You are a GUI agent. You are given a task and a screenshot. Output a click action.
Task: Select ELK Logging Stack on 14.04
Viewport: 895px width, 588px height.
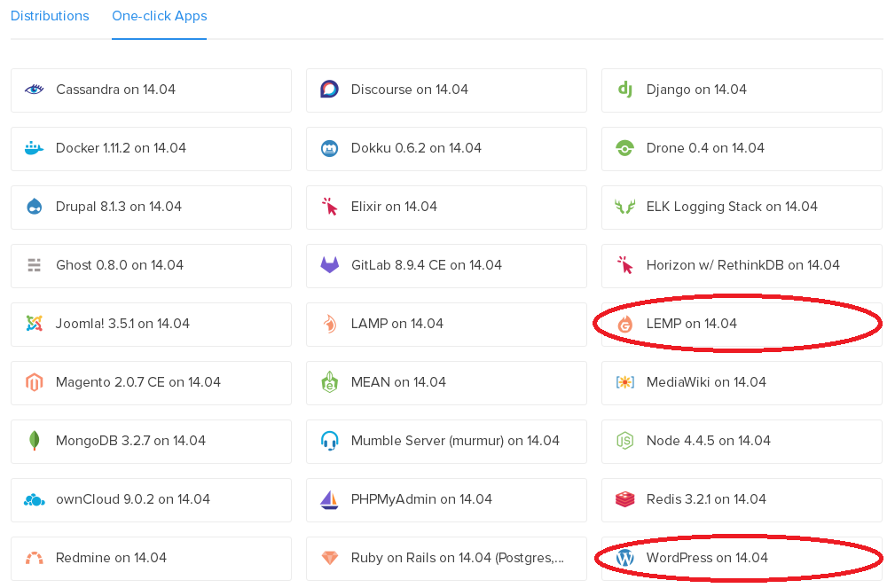pyautogui.click(x=742, y=208)
